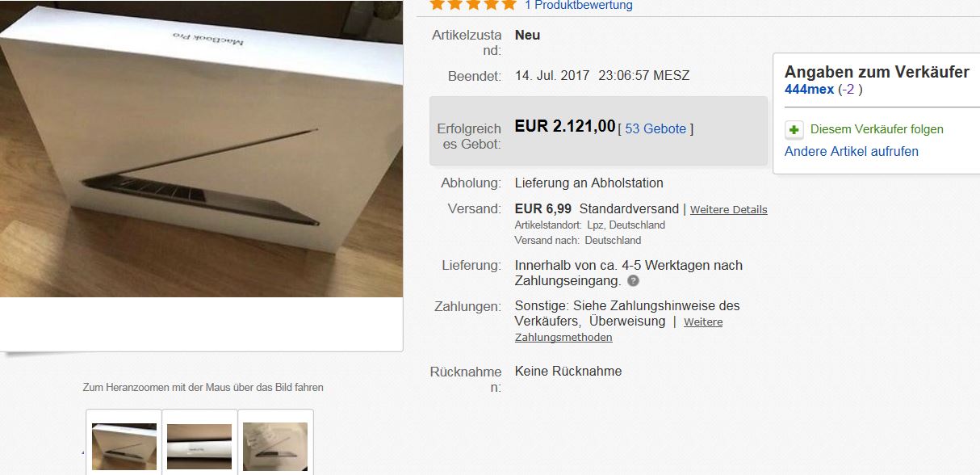This screenshot has width=980, height=475.
Task: Click the seller feedback score -2
Action: coord(850,89)
